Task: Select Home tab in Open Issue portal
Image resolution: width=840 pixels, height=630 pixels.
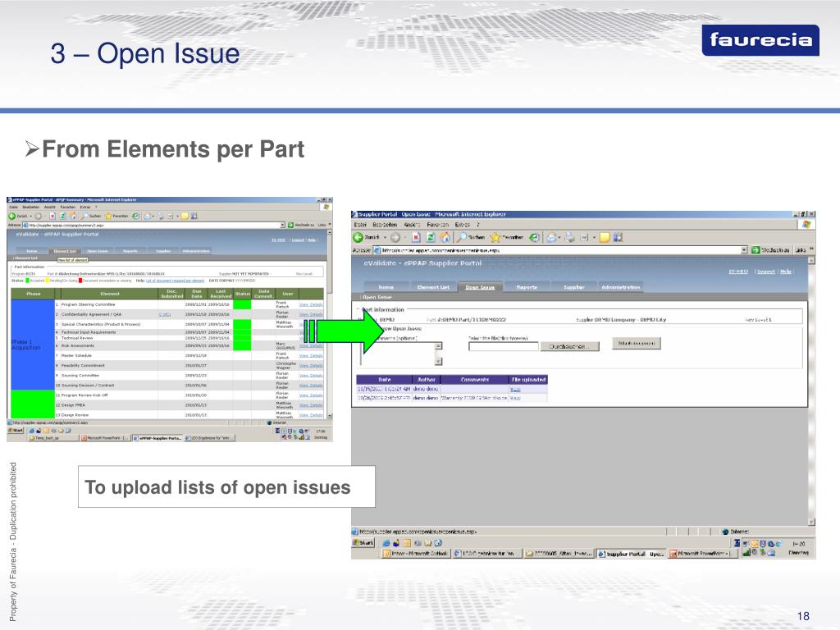Action: (386, 287)
